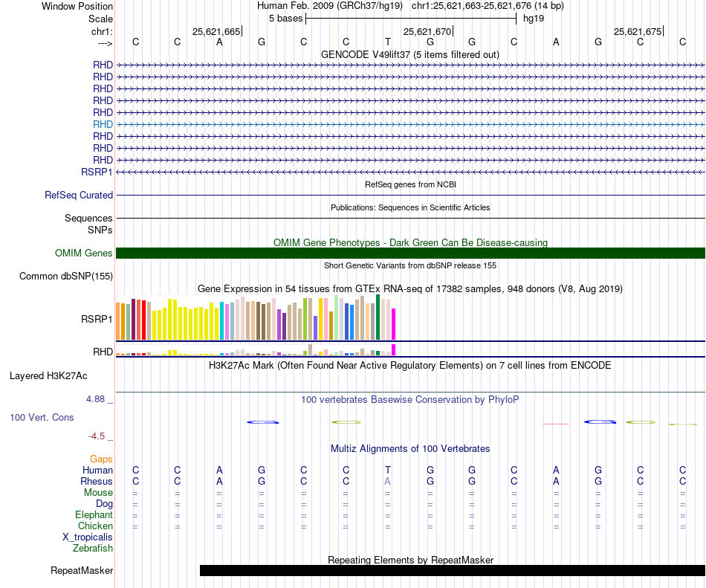The image size is (706, 588).
Task: Click 'Publications: Sequences in Scientific Articles' title
Action: tap(410, 207)
